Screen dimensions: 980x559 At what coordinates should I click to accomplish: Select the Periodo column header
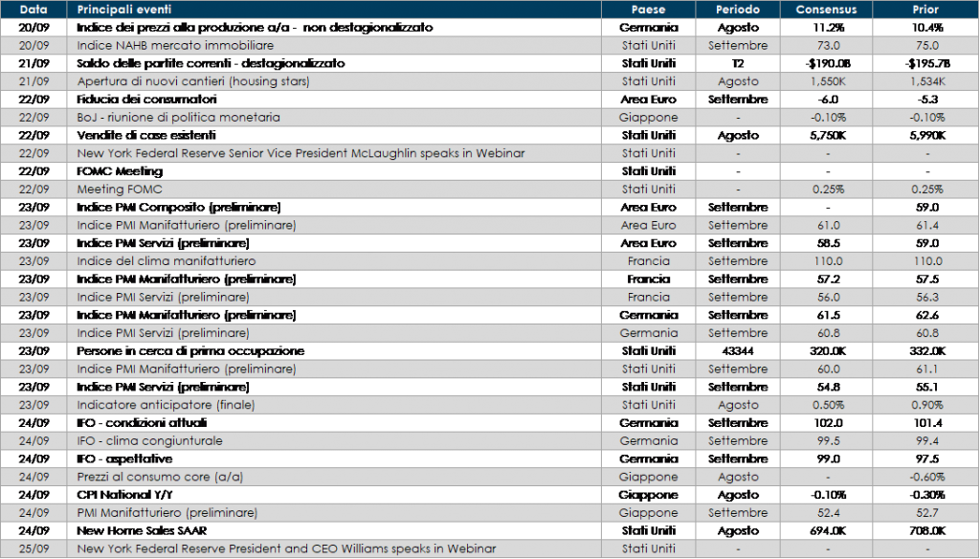(738, 10)
